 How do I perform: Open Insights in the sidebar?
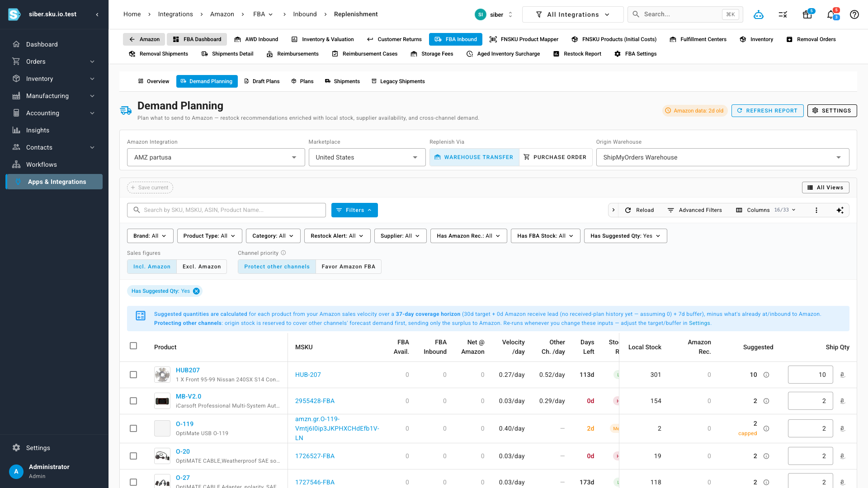pyautogui.click(x=54, y=130)
